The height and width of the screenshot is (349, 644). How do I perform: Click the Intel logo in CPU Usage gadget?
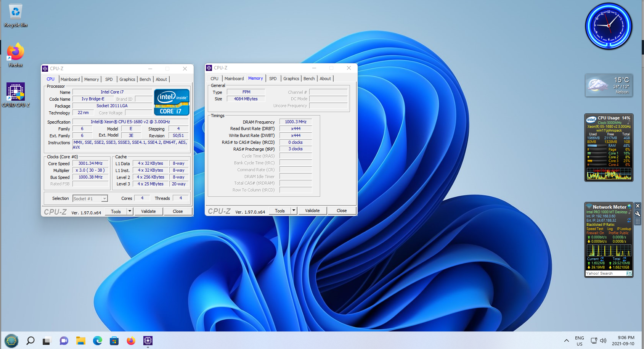pyautogui.click(x=591, y=119)
